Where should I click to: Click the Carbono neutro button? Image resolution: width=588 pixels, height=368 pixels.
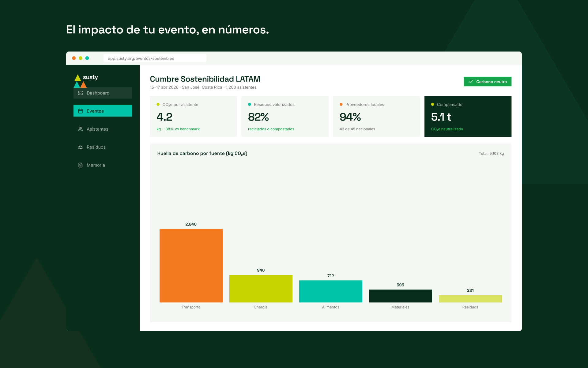point(488,82)
